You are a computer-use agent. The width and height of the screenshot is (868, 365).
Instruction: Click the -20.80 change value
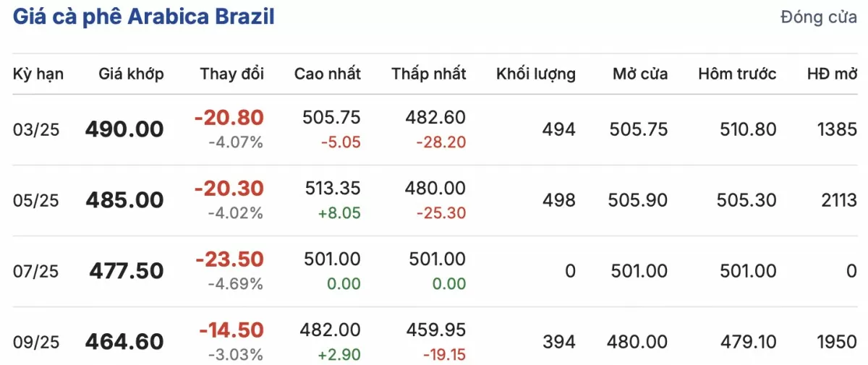coord(229,118)
